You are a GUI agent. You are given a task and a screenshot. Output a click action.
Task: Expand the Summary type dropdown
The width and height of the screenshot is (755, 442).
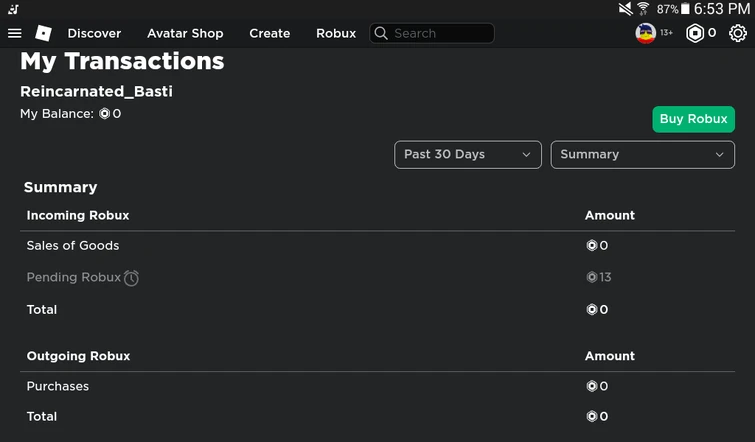click(642, 154)
